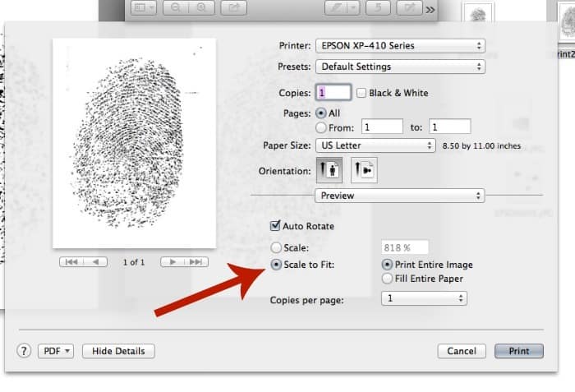
Task: Open view mode button in Preview toolbar
Action: click(144, 7)
